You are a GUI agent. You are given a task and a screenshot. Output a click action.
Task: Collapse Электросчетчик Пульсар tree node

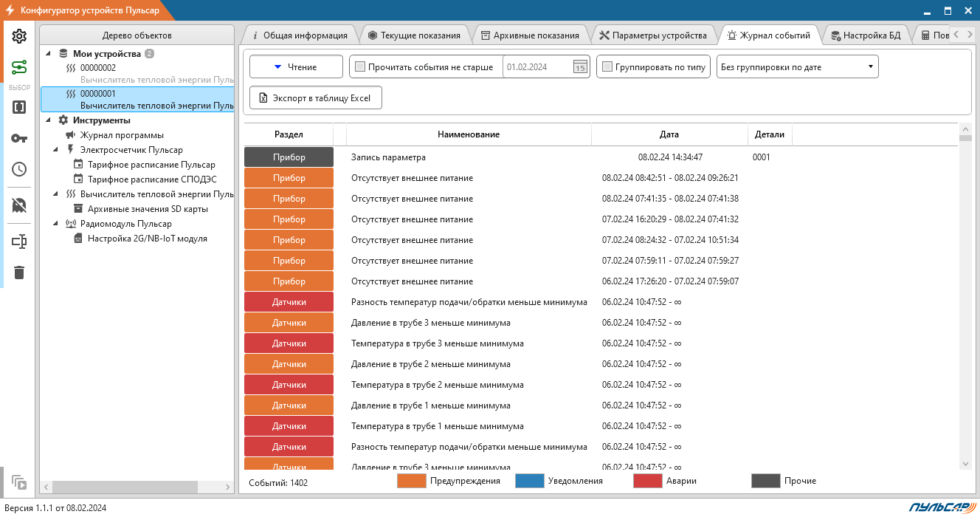[56, 150]
